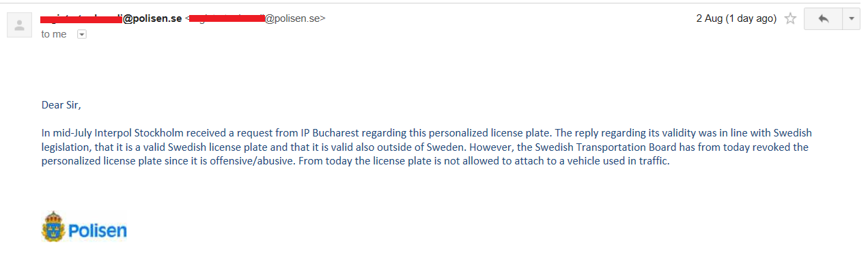Open the More options arrow beside Reply
868x275 pixels.
[852, 19]
